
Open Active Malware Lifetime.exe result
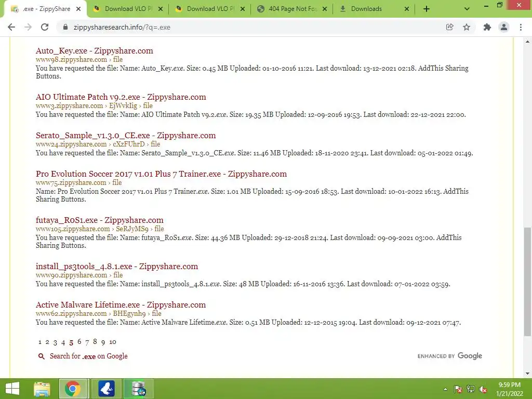click(121, 304)
